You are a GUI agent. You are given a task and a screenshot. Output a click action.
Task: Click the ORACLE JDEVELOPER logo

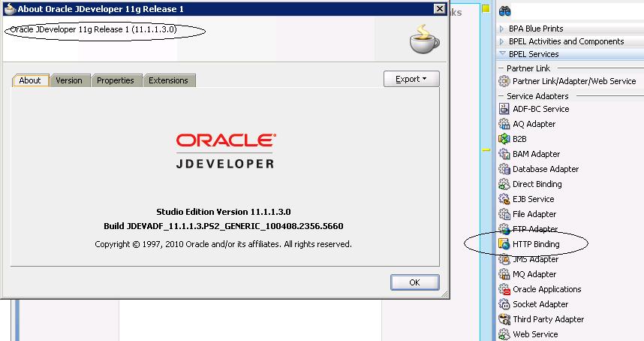225,151
